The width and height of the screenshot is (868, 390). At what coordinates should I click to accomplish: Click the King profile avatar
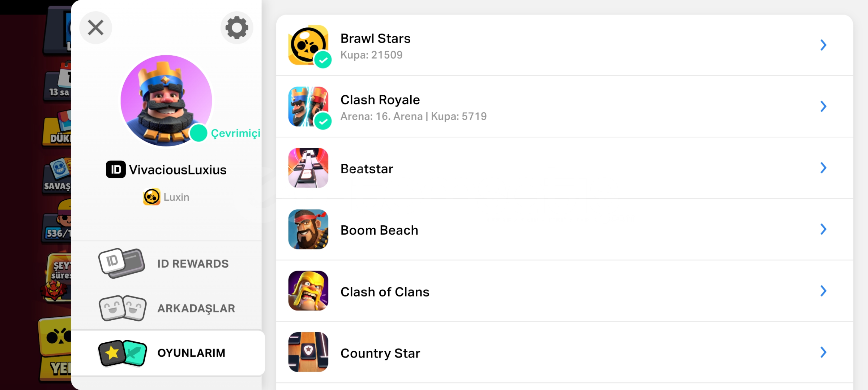166,101
